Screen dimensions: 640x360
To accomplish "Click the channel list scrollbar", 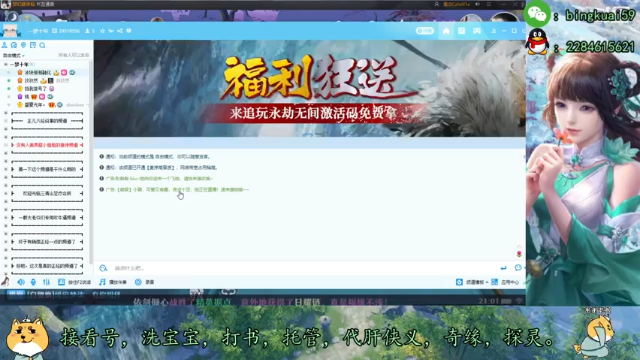I will point(91,163).
